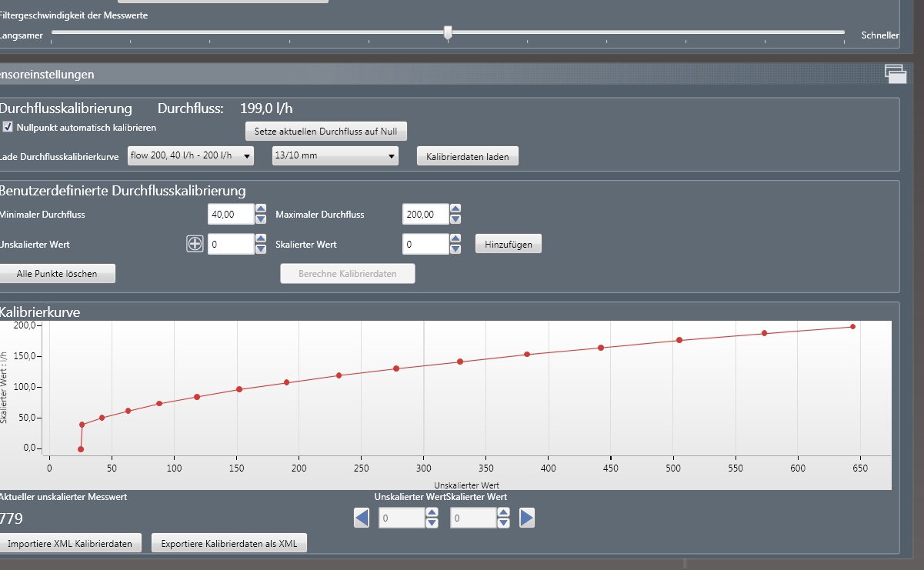Click the Minimaler Durchfluss input field
The image size is (924, 570).
[x=231, y=214]
